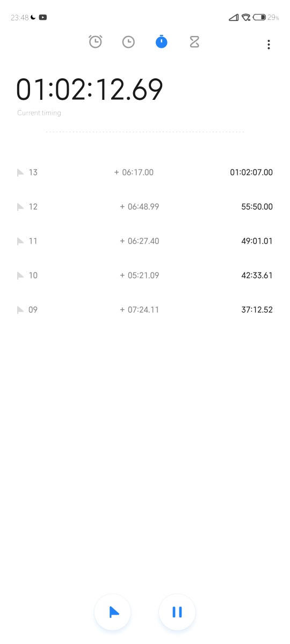Tap the flag icon of lap 09
This screenshot has width=290, height=644.
pos(20,310)
